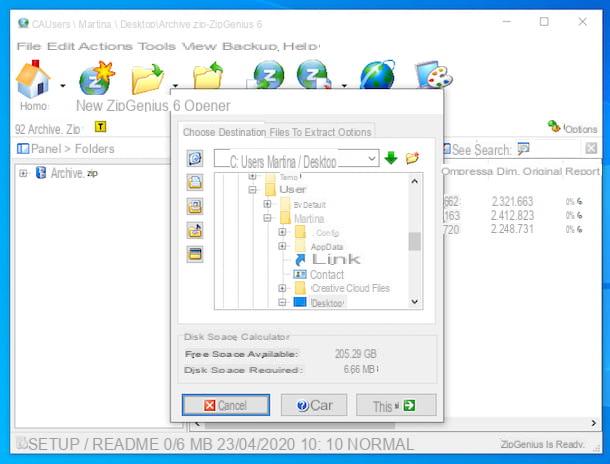Open the destination path combo box

[x=296, y=158]
